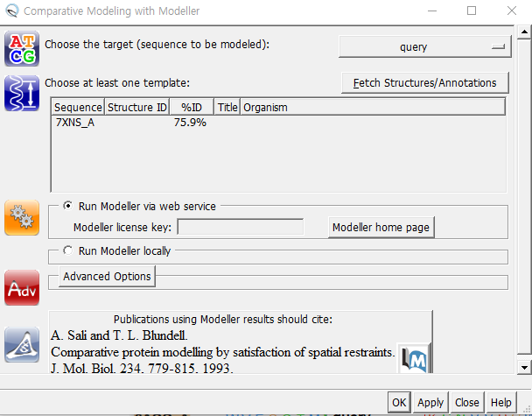Image resolution: width=532 pixels, height=416 pixels.
Task: Click the Organism column header
Action: tap(373, 108)
